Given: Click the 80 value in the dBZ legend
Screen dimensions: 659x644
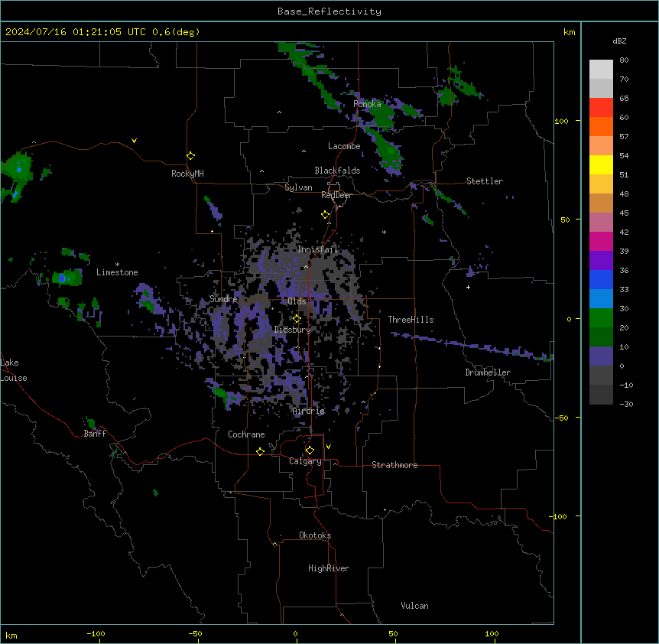Looking at the screenshot, I should click(624, 60).
